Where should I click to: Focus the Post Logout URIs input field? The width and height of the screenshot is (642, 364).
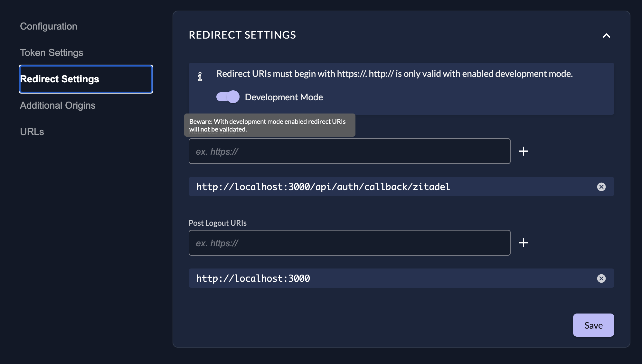[x=349, y=243]
